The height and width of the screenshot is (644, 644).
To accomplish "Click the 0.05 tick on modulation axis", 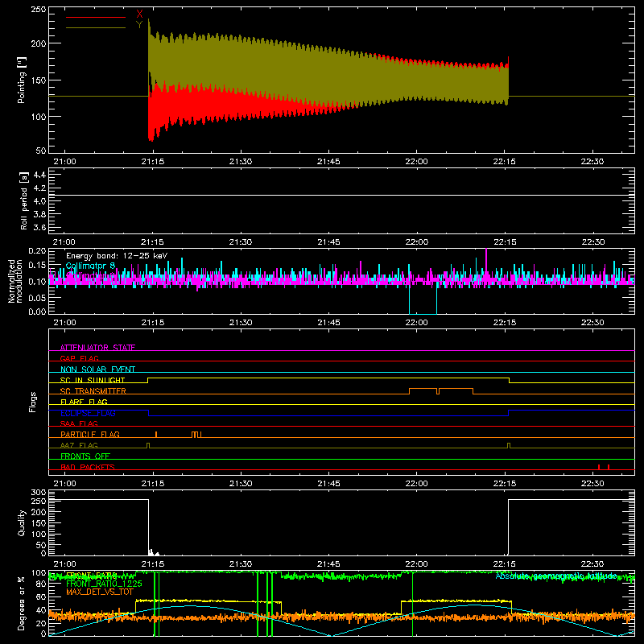I will pos(37,297).
